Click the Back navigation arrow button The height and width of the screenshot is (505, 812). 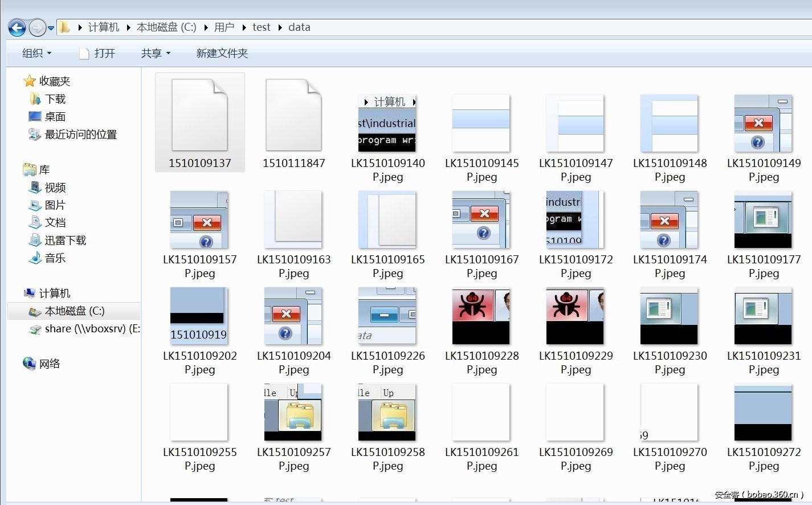(x=17, y=27)
